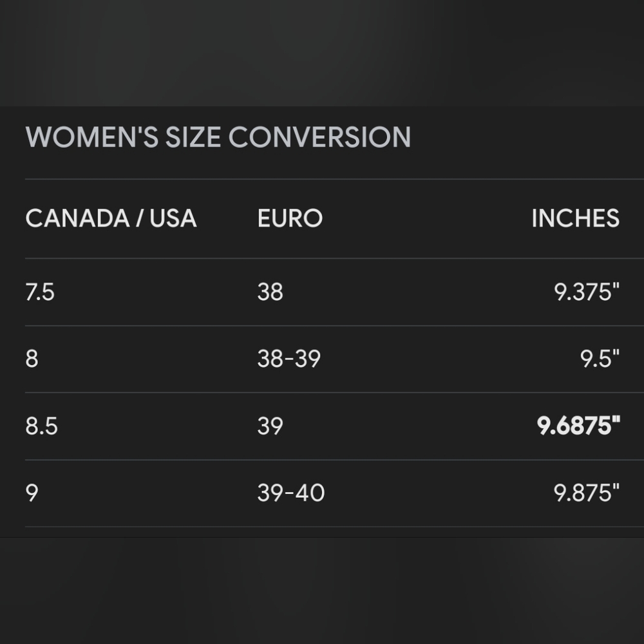The width and height of the screenshot is (644, 644).
Task: Click the word CONVERSION in the title
Action: coord(319,137)
